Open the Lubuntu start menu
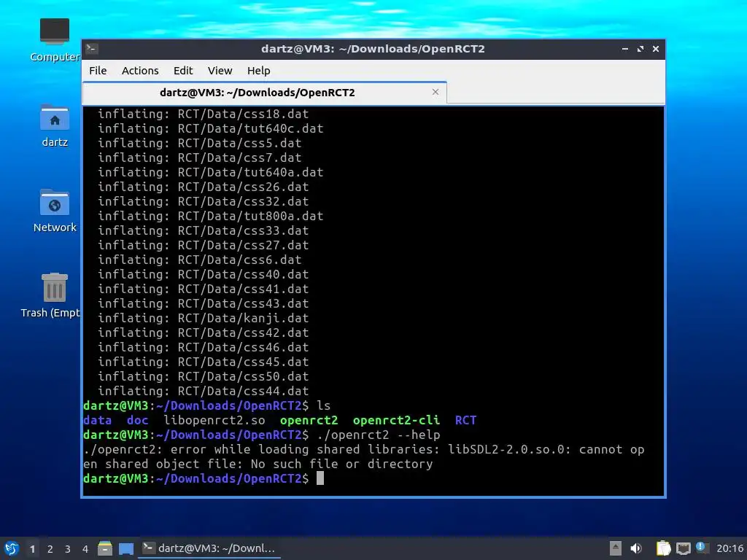Viewport: 747px width, 560px height. (12, 548)
